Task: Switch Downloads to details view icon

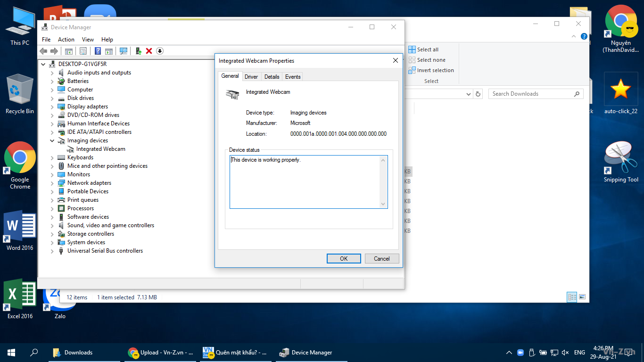Action: click(572, 297)
